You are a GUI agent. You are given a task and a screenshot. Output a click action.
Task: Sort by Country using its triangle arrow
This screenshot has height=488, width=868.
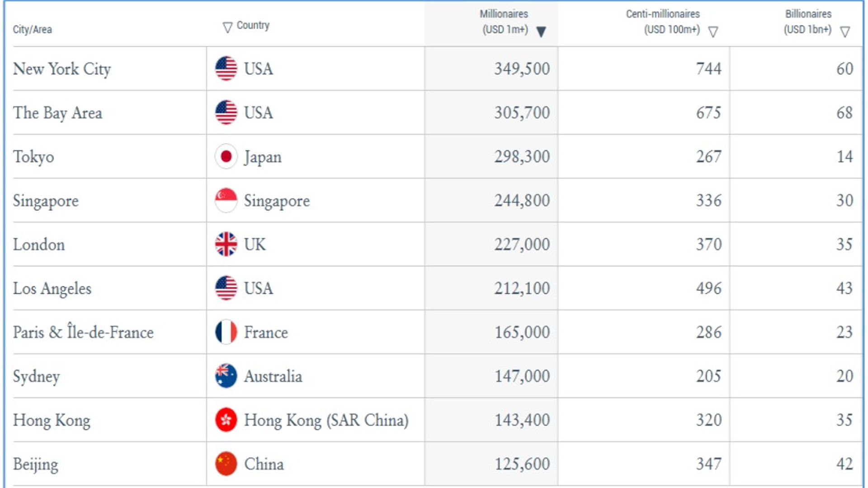pos(227,28)
